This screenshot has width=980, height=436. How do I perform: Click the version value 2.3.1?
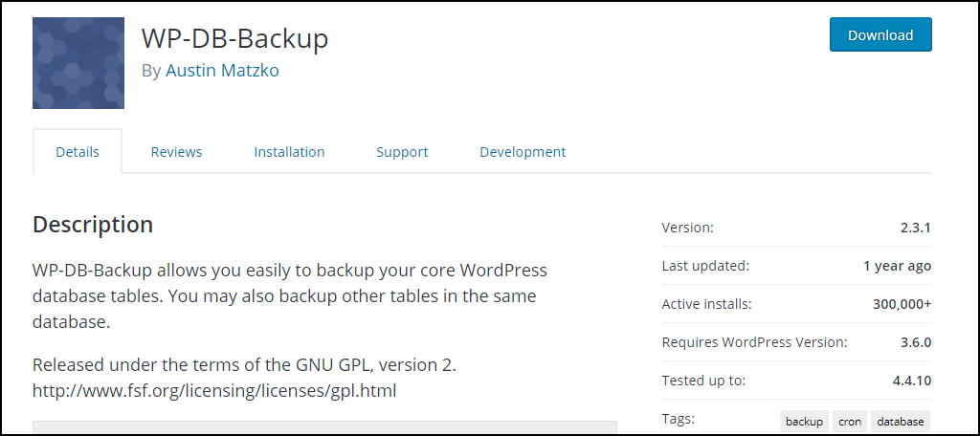click(916, 228)
